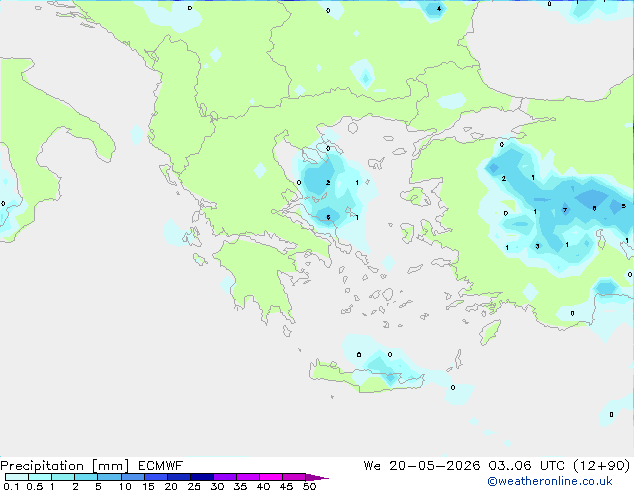Viewport: 634px width, 490px height.
Task: Select the 5–10 mm legend color swatch
Action: click(109, 477)
